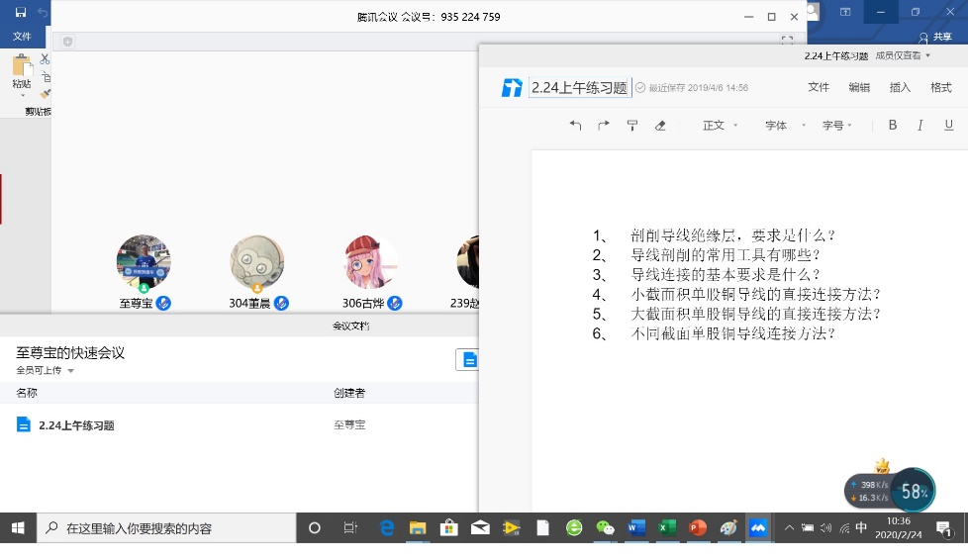968x560 pixels.
Task: Click participant 304董晨's avatar
Action: click(257, 262)
